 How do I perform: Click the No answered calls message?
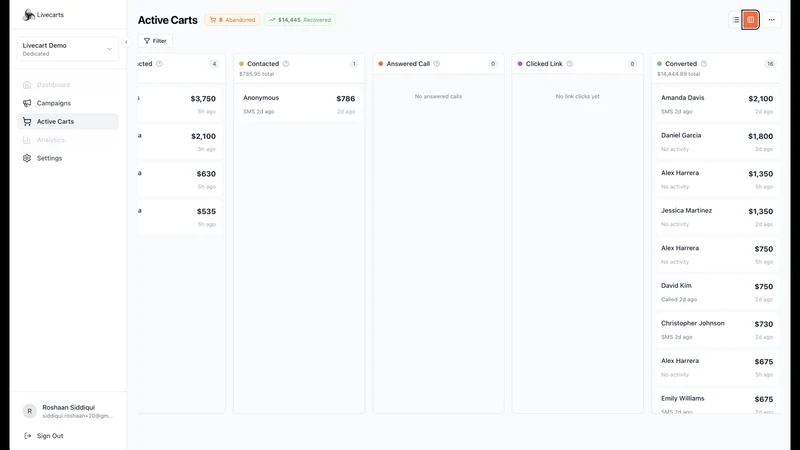(438, 96)
